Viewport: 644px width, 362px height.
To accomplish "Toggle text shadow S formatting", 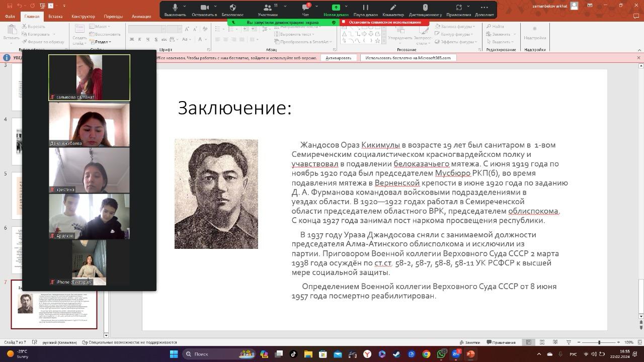I will (156, 39).
